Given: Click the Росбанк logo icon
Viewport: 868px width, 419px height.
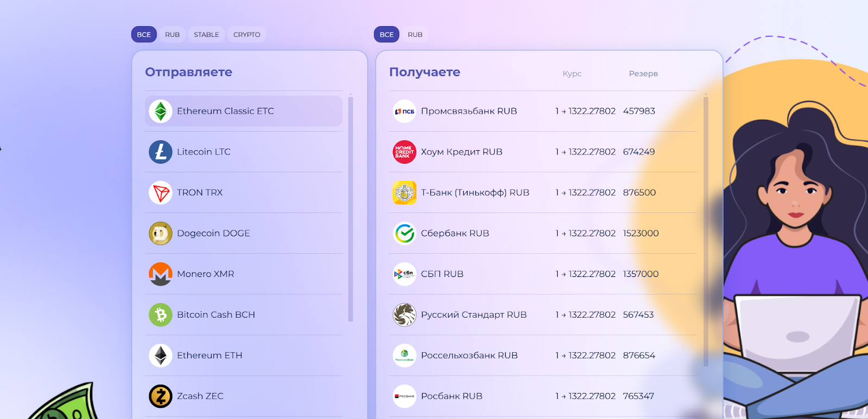Looking at the screenshot, I should [x=405, y=396].
